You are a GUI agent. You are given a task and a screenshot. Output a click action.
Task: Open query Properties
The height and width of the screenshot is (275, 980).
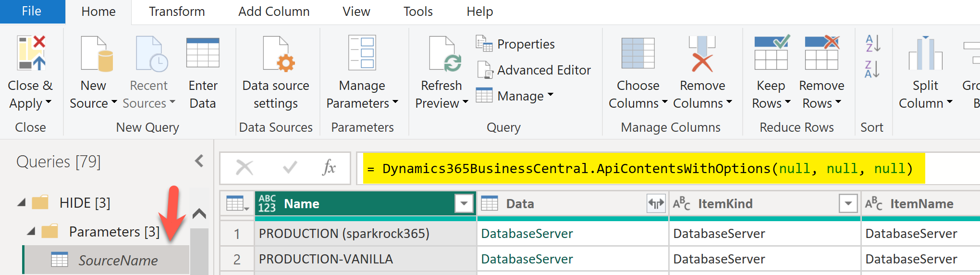pos(515,44)
